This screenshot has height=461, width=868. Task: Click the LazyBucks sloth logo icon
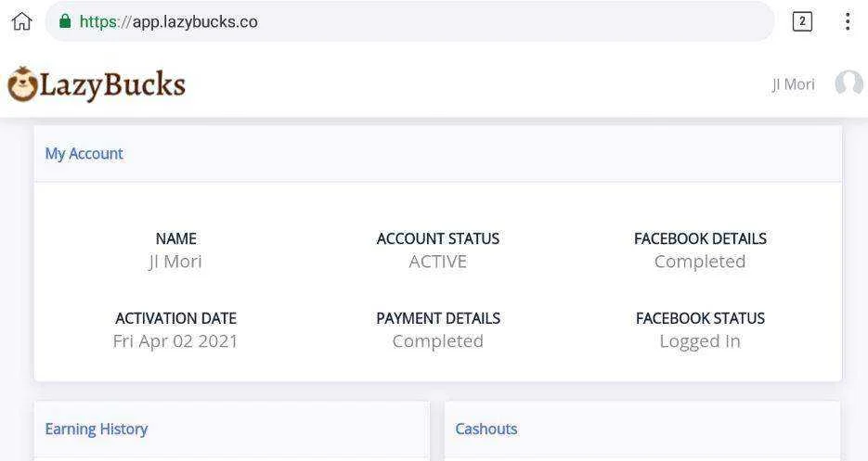click(x=22, y=84)
